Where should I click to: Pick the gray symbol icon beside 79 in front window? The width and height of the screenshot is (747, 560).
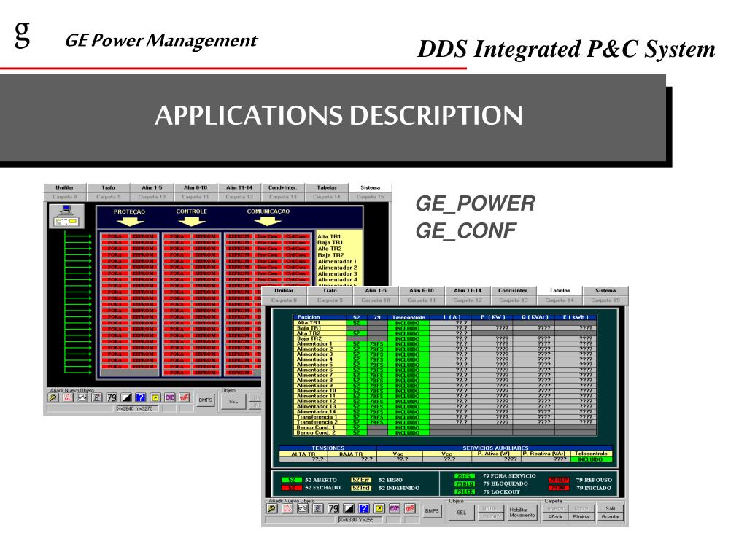click(x=318, y=508)
